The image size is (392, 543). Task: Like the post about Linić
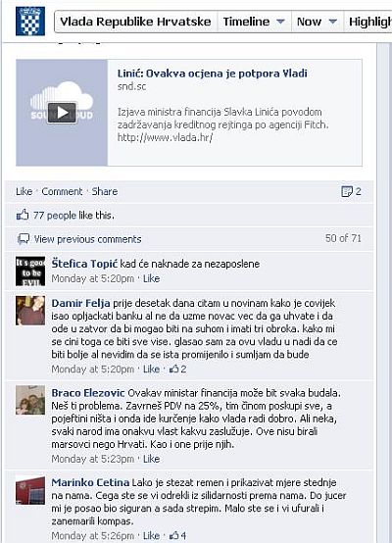[x=24, y=191]
